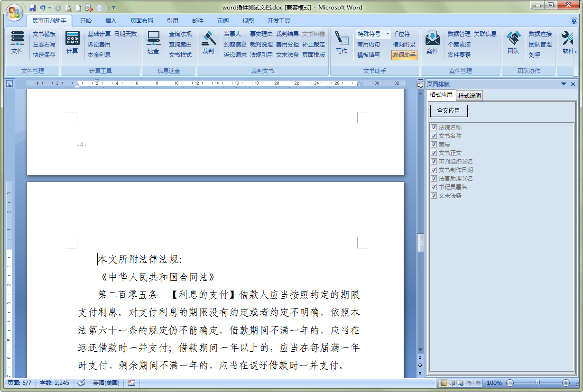This screenshot has height=392, width=583.
Task: Toggle the 文书正文 checkbox
Action: [x=434, y=153]
